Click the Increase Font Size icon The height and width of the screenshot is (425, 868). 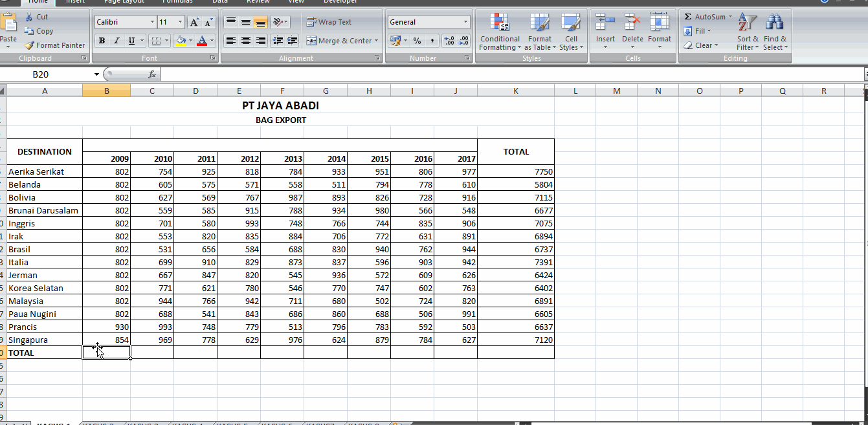pos(194,22)
